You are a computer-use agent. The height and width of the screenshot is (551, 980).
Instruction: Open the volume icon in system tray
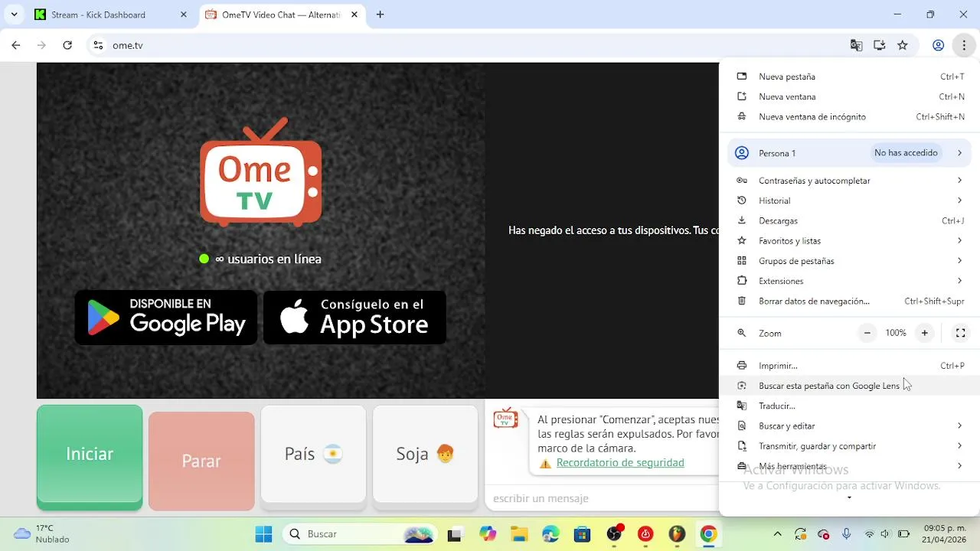tap(886, 534)
